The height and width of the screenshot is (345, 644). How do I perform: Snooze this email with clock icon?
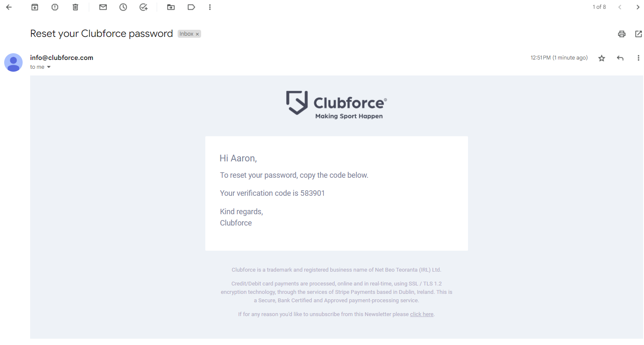(123, 7)
